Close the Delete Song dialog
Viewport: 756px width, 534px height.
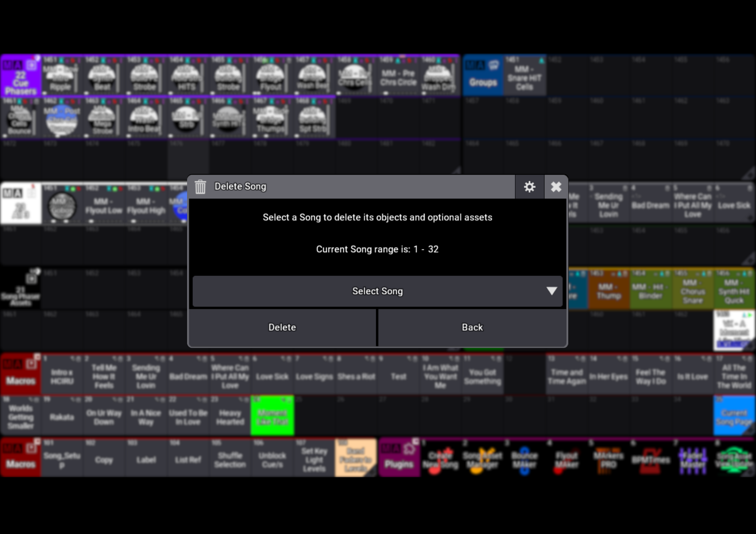[x=556, y=187]
